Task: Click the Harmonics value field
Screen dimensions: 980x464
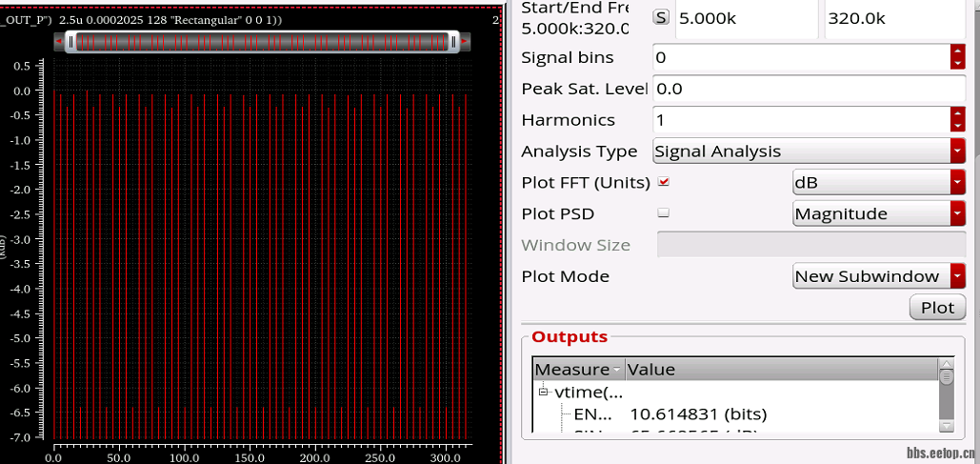Action: pyautogui.click(x=802, y=120)
